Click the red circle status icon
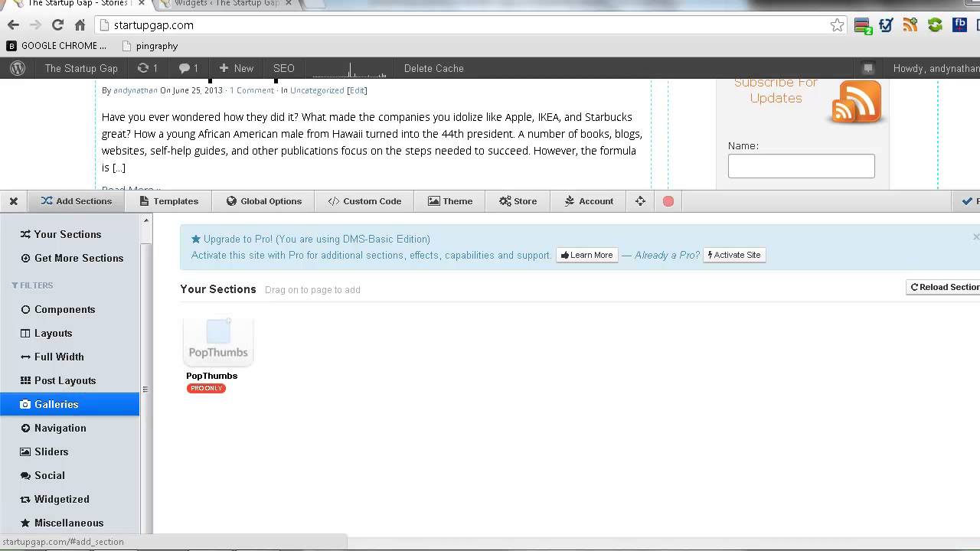The width and height of the screenshot is (980, 551). click(x=668, y=201)
